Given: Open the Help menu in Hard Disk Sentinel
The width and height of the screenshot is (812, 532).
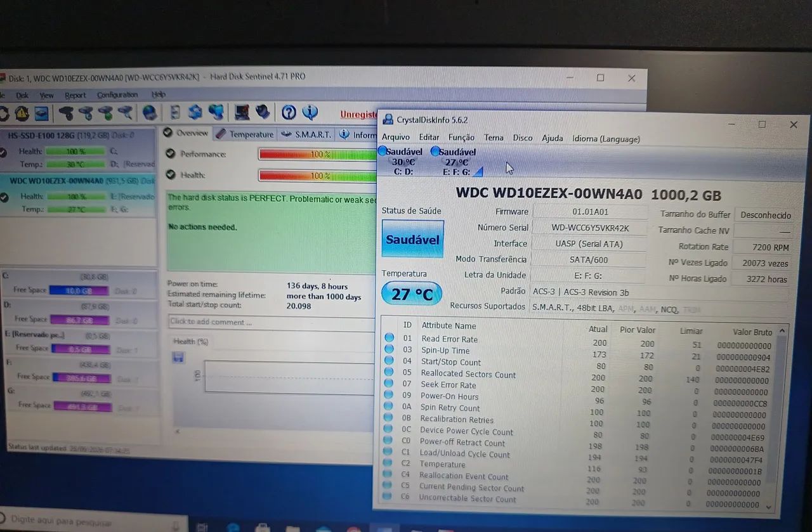Looking at the screenshot, I should tap(159, 94).
